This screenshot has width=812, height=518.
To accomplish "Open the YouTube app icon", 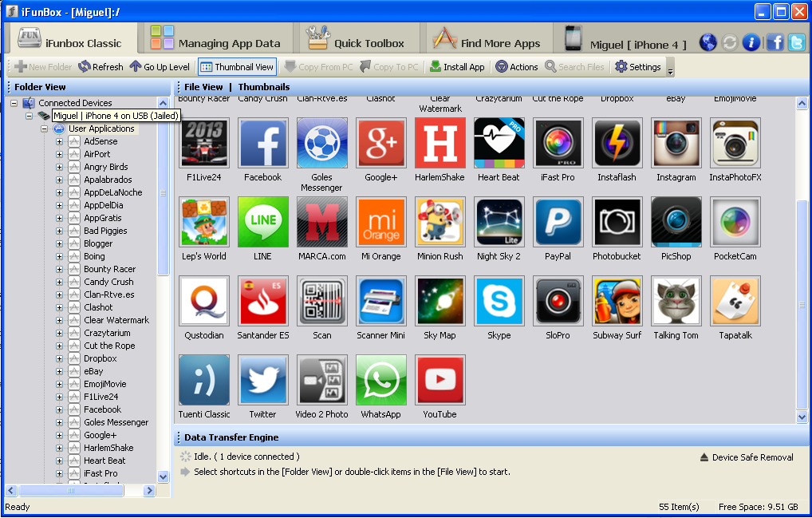I will [x=440, y=380].
